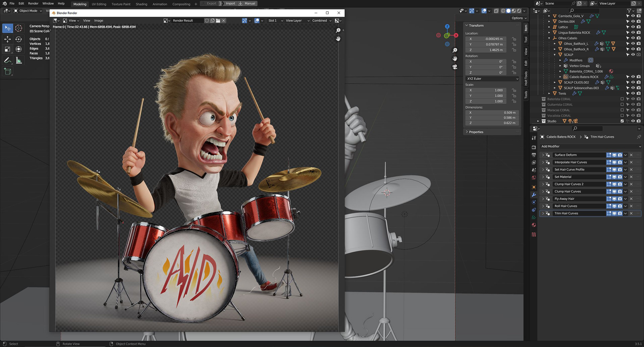Click the New Collection icon in the outliner
This screenshot has width=644, height=347.
tap(639, 11)
